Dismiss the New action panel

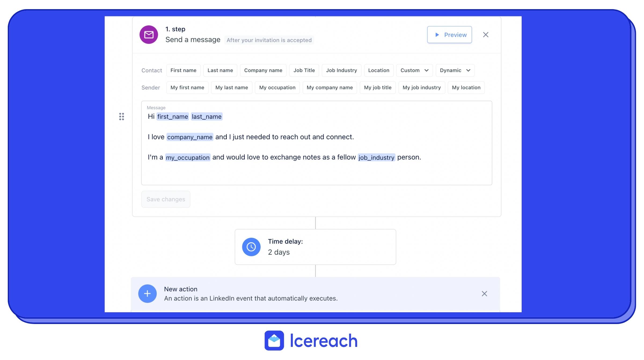[484, 294]
